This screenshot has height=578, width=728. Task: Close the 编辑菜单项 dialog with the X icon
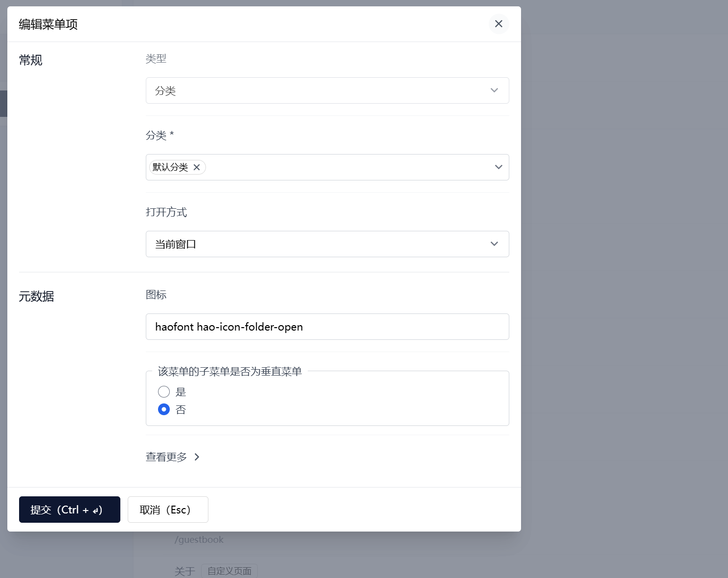point(499,24)
